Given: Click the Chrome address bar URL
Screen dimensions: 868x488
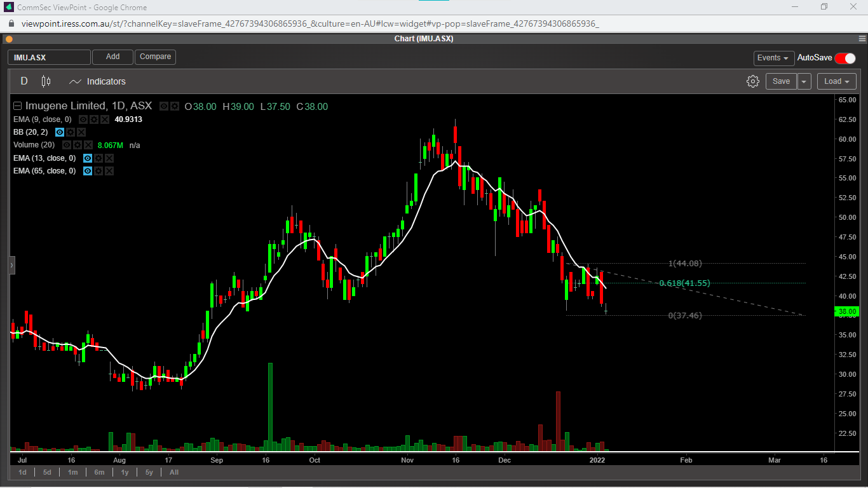Looking at the screenshot, I should tap(310, 24).
